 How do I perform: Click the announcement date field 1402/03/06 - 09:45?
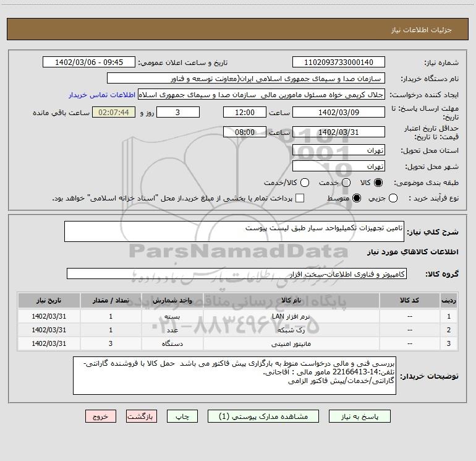89,62
